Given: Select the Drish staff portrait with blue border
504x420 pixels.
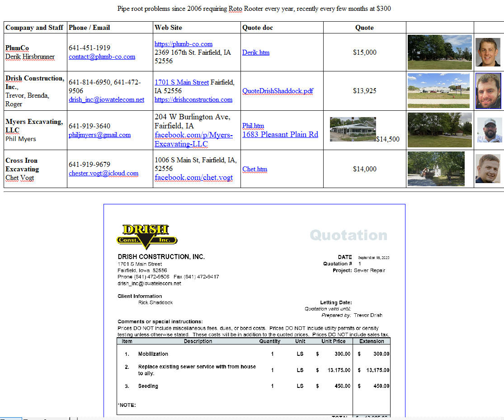Looking at the screenshot, I should (x=488, y=91).
